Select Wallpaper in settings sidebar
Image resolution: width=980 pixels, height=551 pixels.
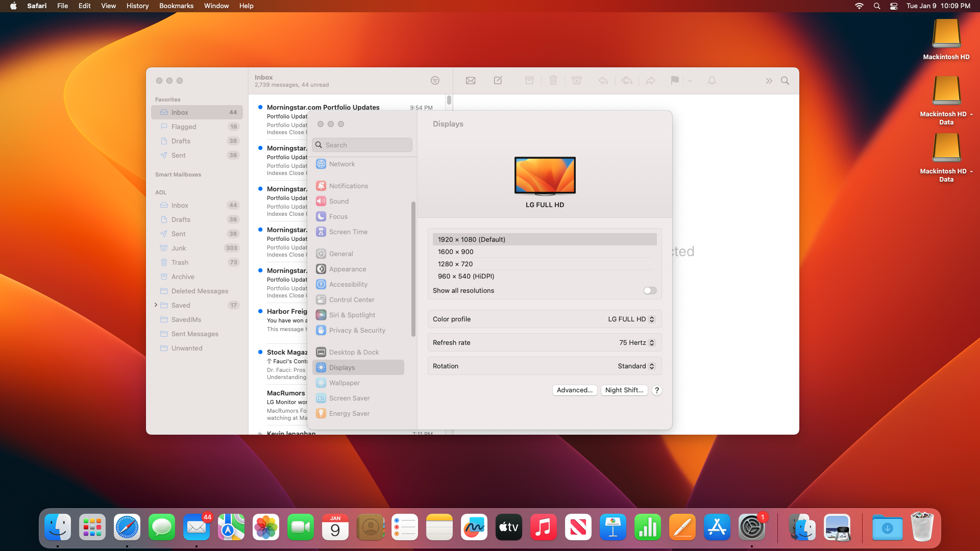click(345, 383)
